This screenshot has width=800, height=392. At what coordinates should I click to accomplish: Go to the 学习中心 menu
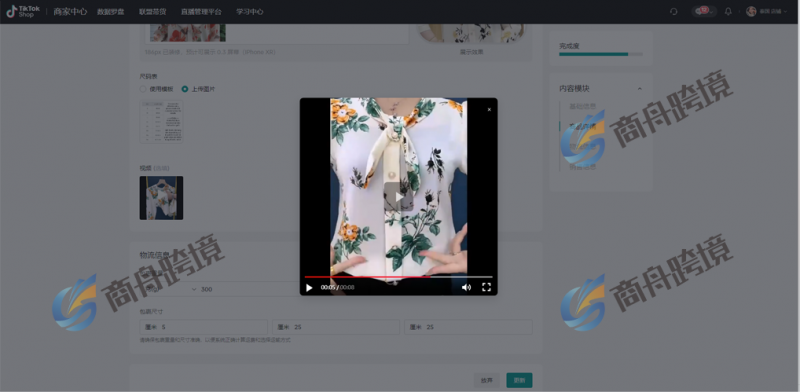pos(249,11)
